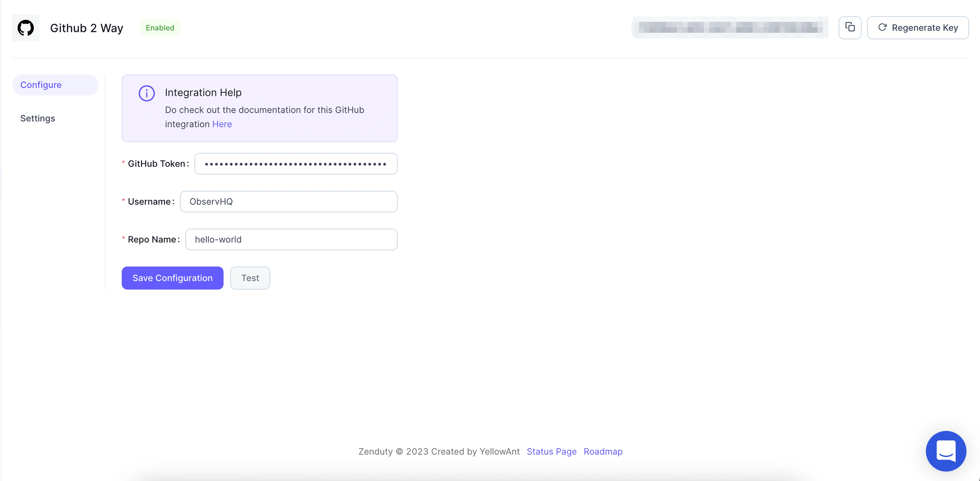Click the Username field containing ObservHQ
980x481 pixels.
click(x=288, y=202)
